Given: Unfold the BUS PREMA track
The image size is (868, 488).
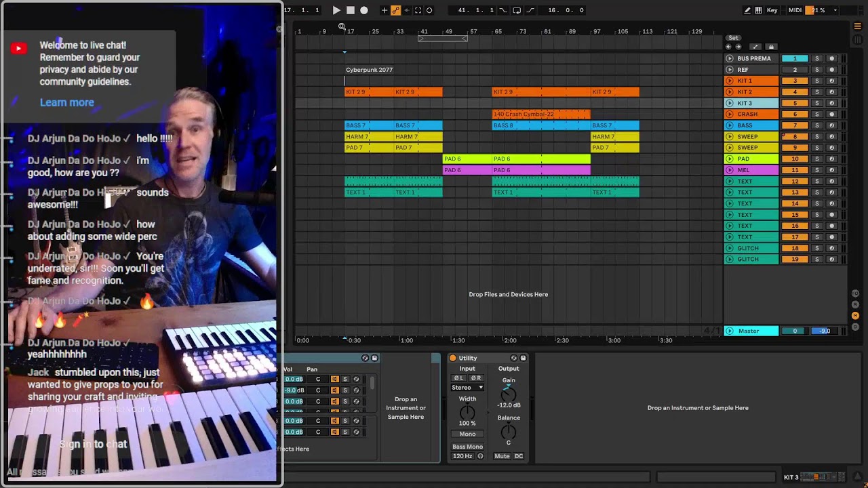Looking at the screenshot, I should pos(730,58).
